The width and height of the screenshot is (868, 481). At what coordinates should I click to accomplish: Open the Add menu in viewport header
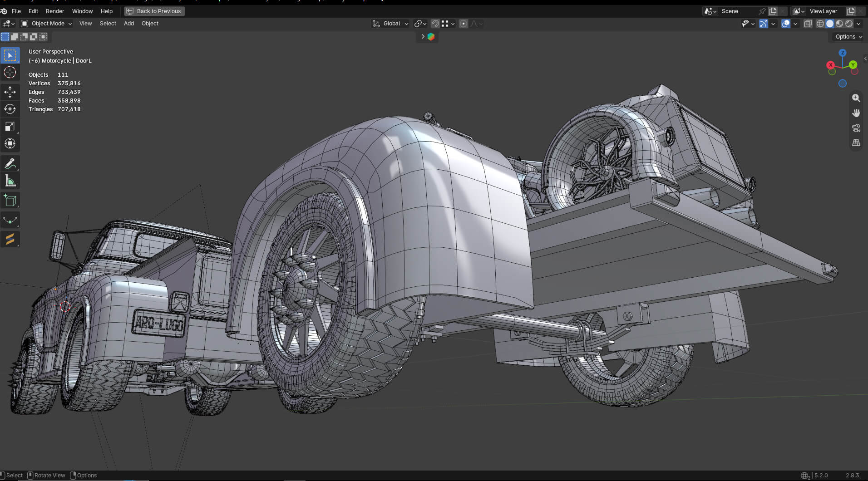pyautogui.click(x=129, y=24)
